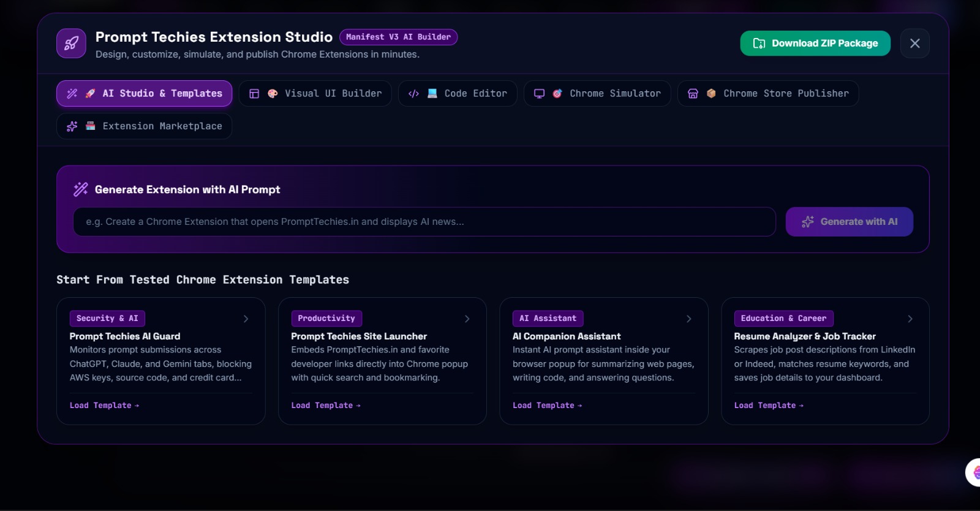This screenshot has height=511, width=980.
Task: Click the Prompt Techies AI Guard title
Action: [125, 336]
